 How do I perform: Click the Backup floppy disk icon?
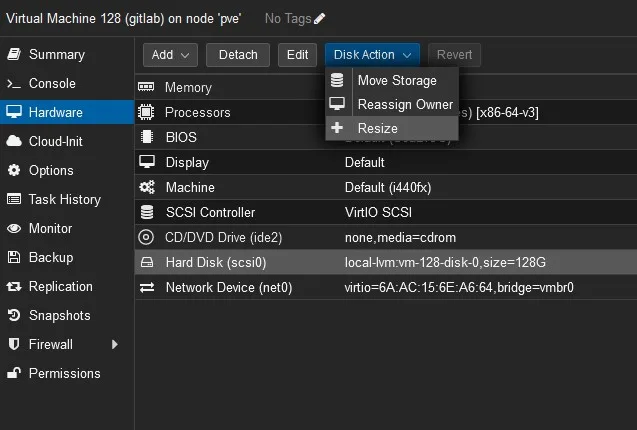click(14, 257)
